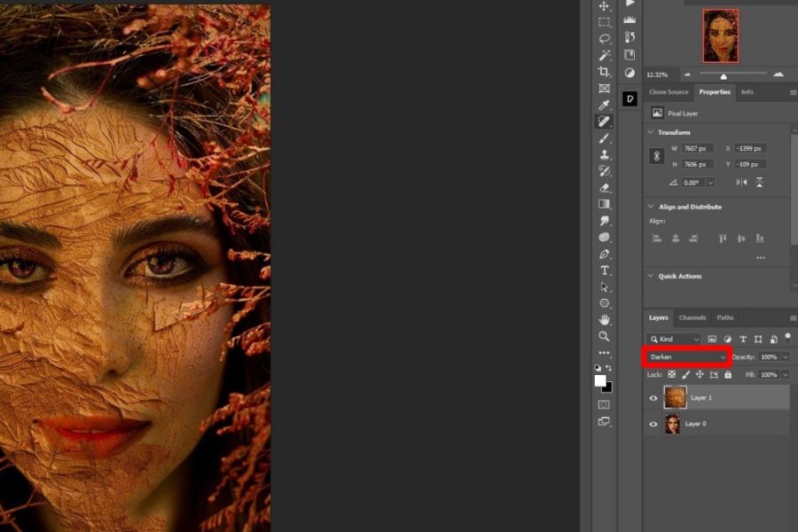Pick the Eyedropper tool
798x532 pixels.
click(605, 106)
